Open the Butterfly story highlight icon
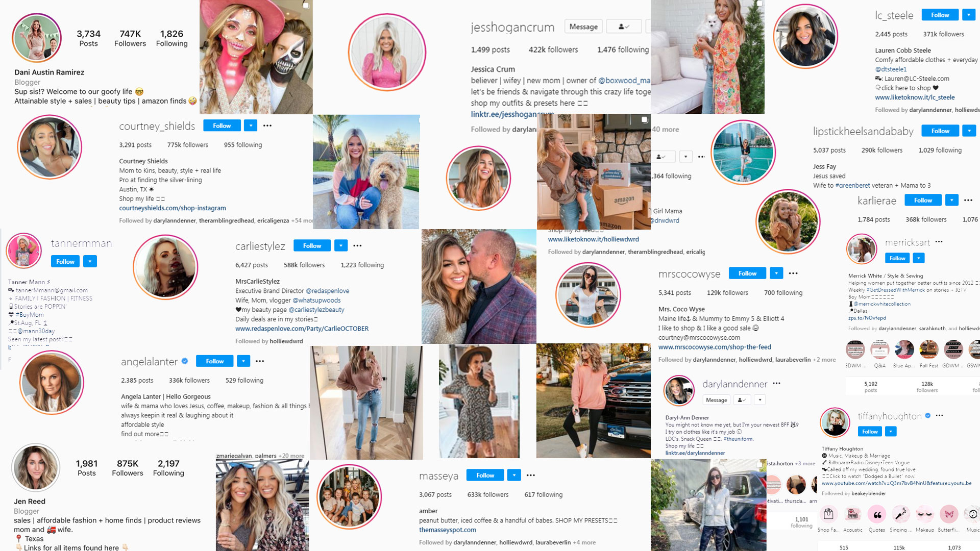This screenshot has width=980, height=551. [949, 514]
